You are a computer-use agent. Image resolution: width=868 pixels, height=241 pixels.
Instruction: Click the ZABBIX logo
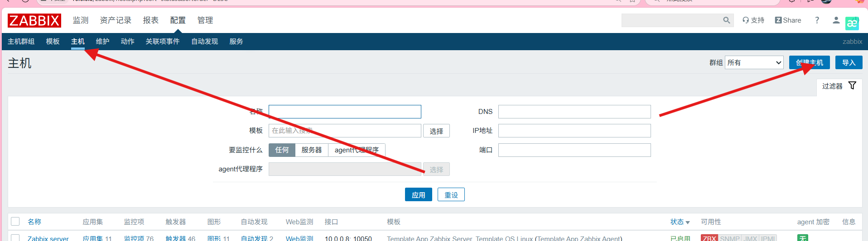(x=34, y=20)
